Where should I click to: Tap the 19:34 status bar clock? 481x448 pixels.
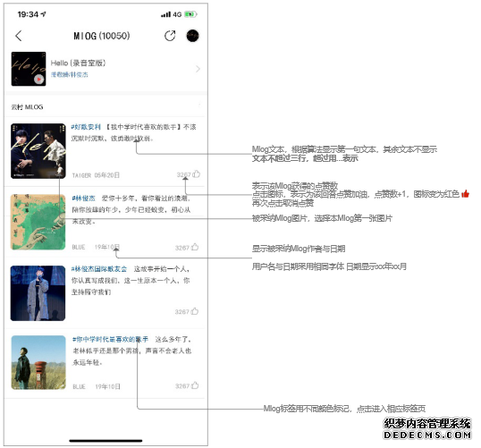(x=28, y=14)
